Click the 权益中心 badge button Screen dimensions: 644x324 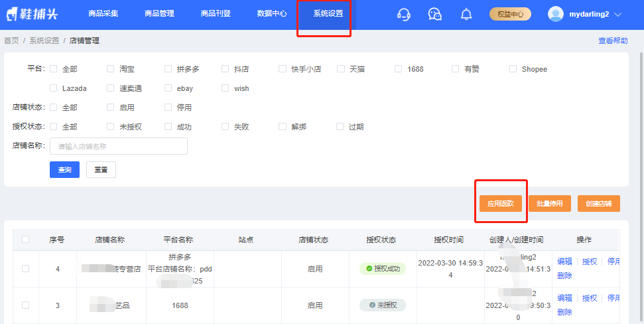tap(510, 14)
